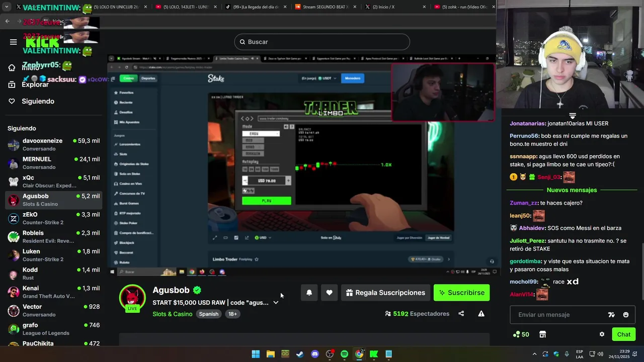Click Agusbob's live avatar below the stream
The width and height of the screenshot is (644, 362).
tap(132, 297)
